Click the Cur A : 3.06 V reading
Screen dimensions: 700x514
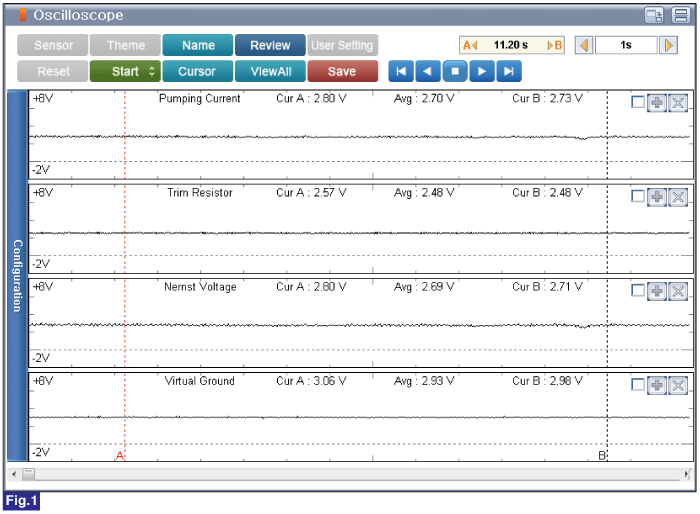click(311, 381)
